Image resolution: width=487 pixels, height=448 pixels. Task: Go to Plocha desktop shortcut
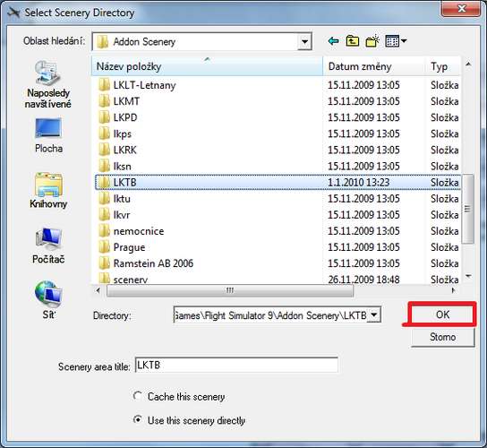pyautogui.click(x=48, y=135)
